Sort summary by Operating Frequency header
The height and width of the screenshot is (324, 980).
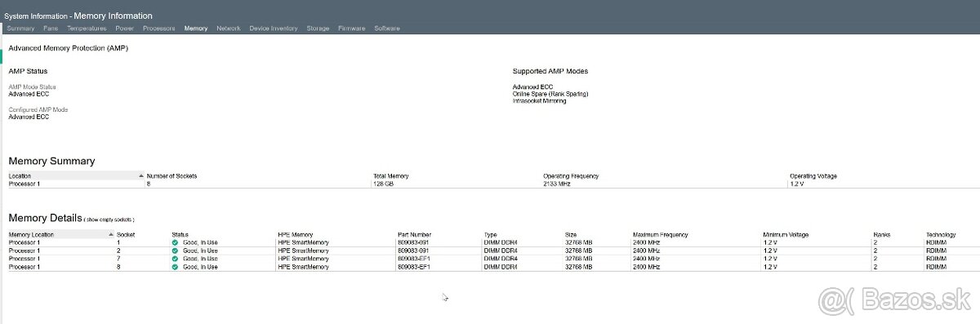[571, 175]
